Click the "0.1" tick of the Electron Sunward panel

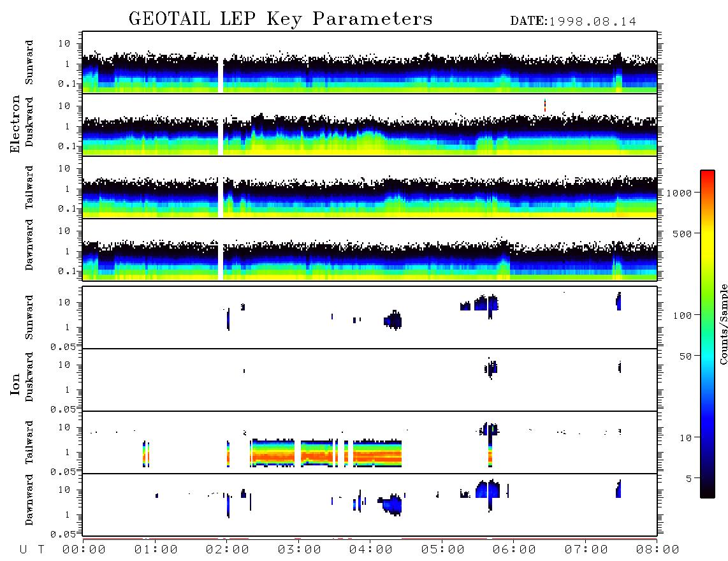pyautogui.click(x=67, y=84)
